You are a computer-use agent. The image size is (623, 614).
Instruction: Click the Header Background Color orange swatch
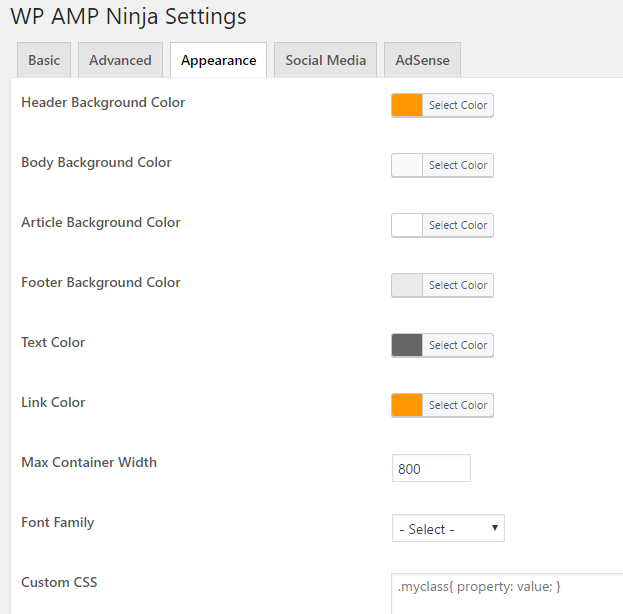[407, 105]
